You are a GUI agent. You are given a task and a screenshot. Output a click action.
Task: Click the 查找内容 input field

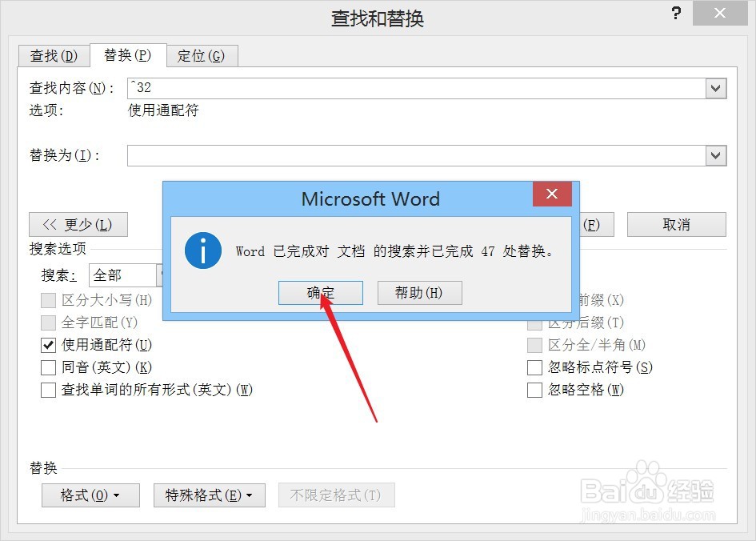tap(416, 88)
